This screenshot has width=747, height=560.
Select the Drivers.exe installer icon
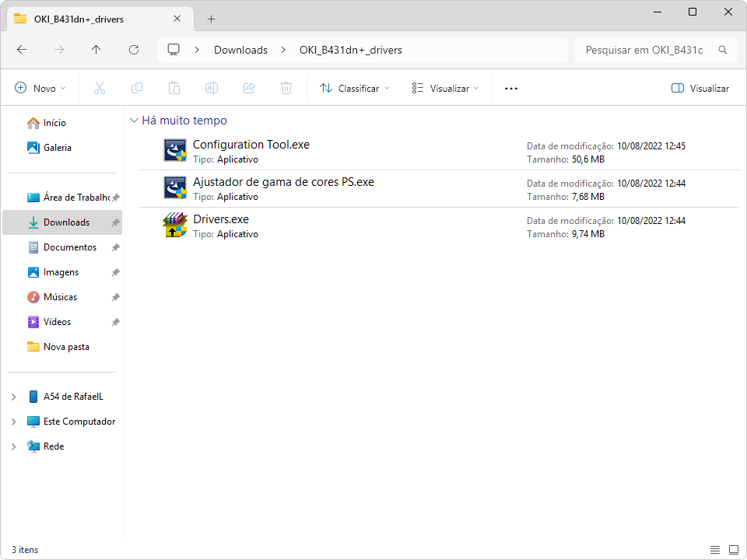click(x=175, y=225)
